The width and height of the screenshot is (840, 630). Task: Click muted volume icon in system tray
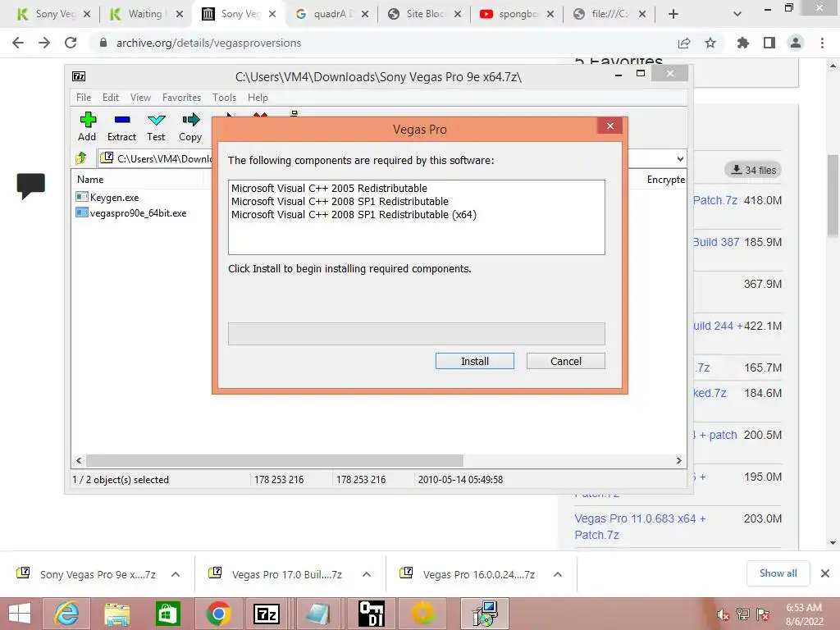tap(724, 614)
